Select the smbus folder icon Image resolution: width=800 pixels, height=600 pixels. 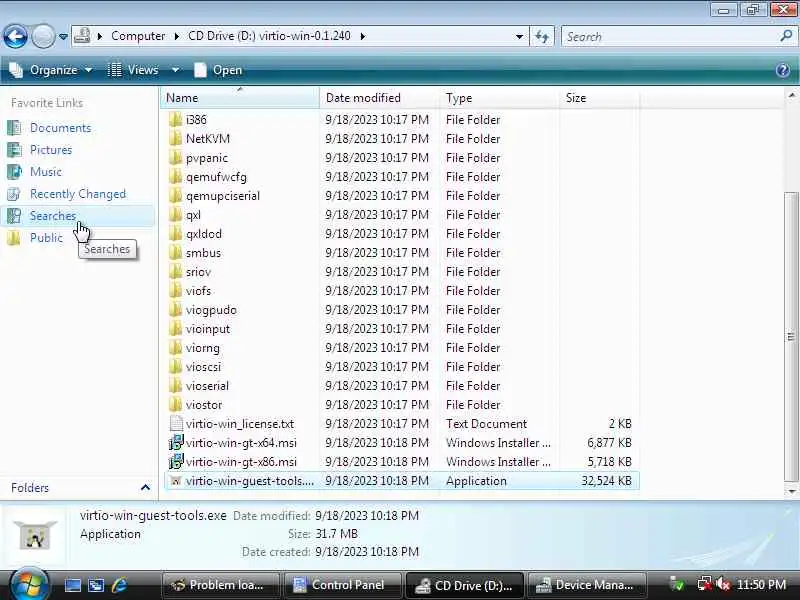176,253
